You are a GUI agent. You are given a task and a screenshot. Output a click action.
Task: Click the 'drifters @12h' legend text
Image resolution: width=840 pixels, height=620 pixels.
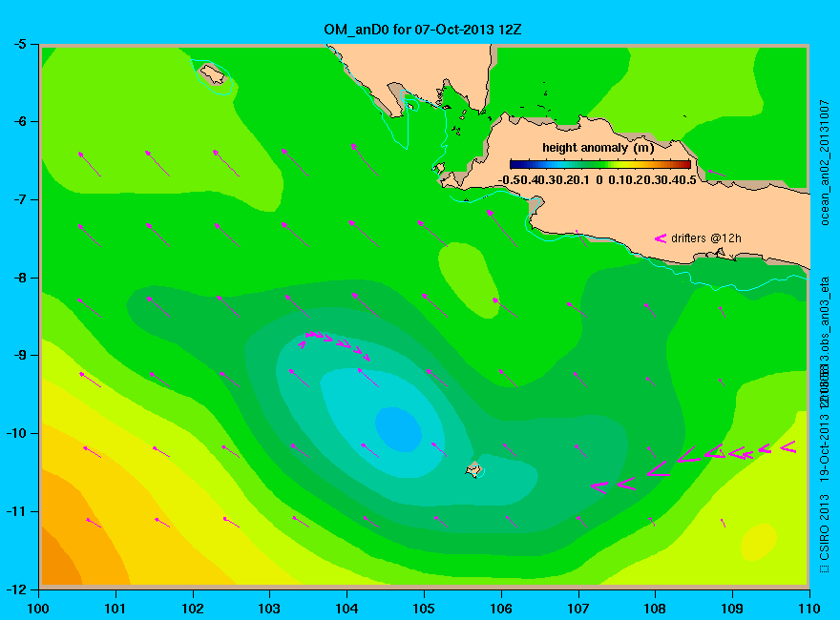point(705,238)
